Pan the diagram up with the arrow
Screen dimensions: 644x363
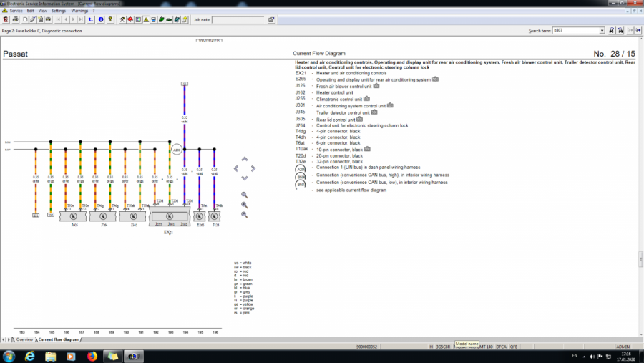(245, 160)
